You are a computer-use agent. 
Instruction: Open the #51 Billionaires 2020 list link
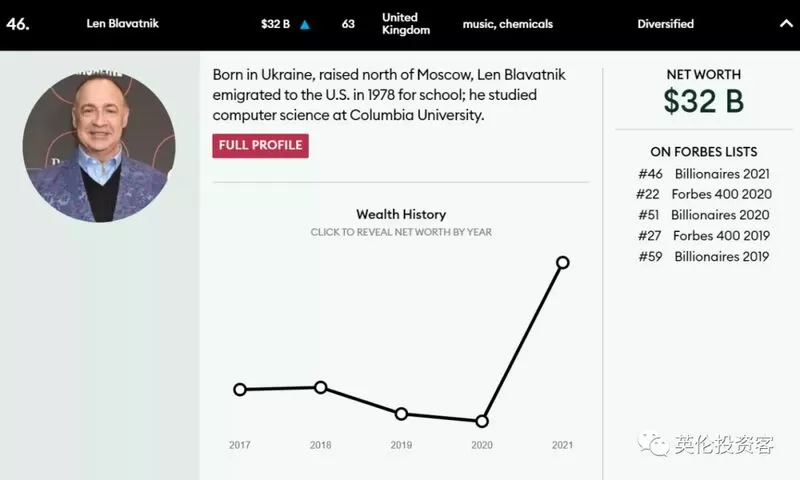704,215
